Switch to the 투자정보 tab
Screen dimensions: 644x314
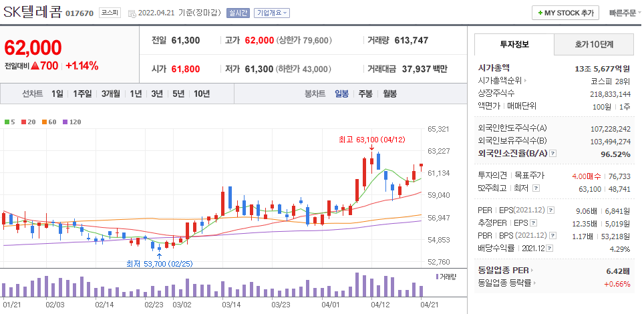pos(514,44)
